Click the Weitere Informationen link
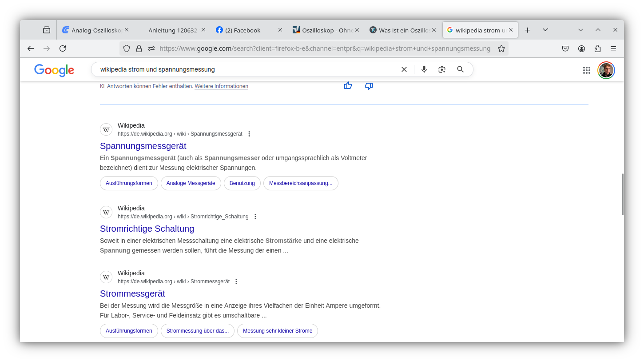 [x=221, y=86]
